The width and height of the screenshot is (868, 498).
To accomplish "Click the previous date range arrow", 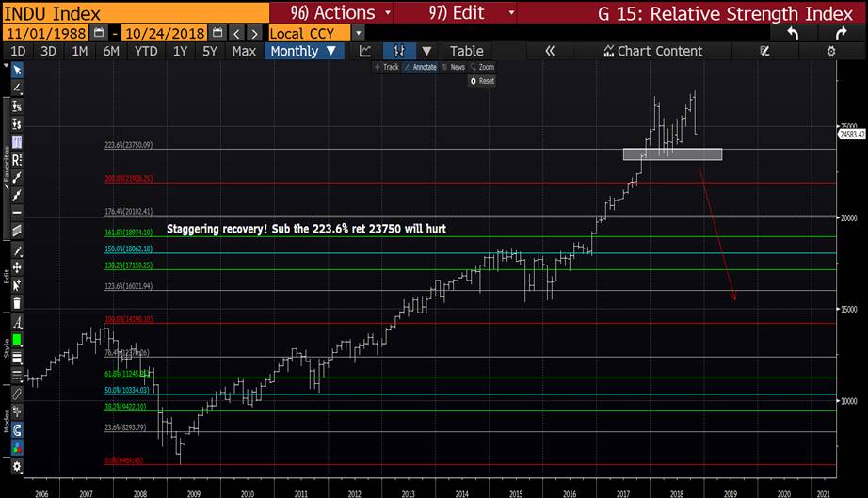I will point(236,33).
